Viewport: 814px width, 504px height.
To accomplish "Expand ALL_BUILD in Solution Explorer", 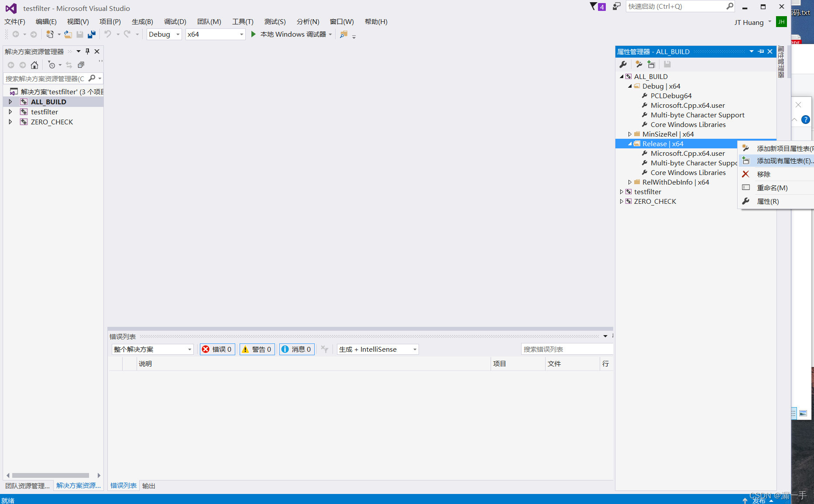I will [x=10, y=102].
